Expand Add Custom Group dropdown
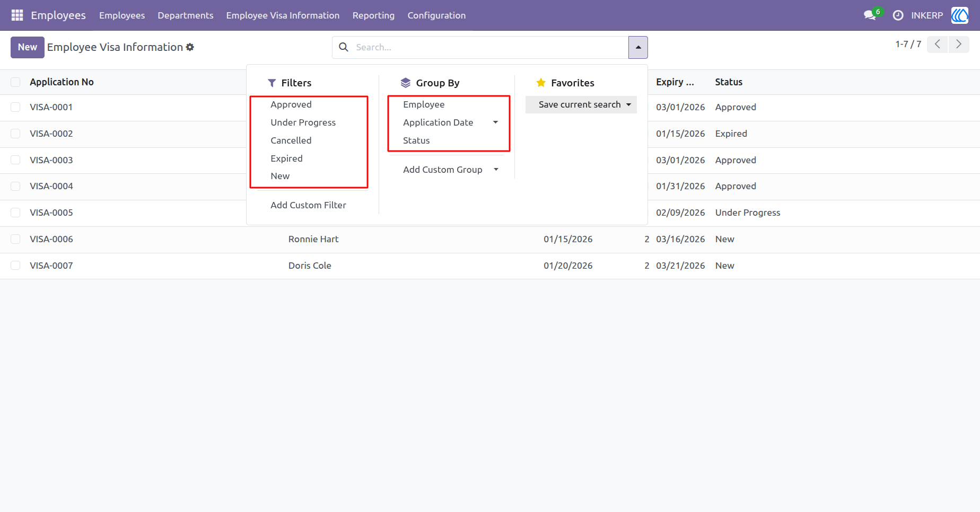 pos(496,170)
